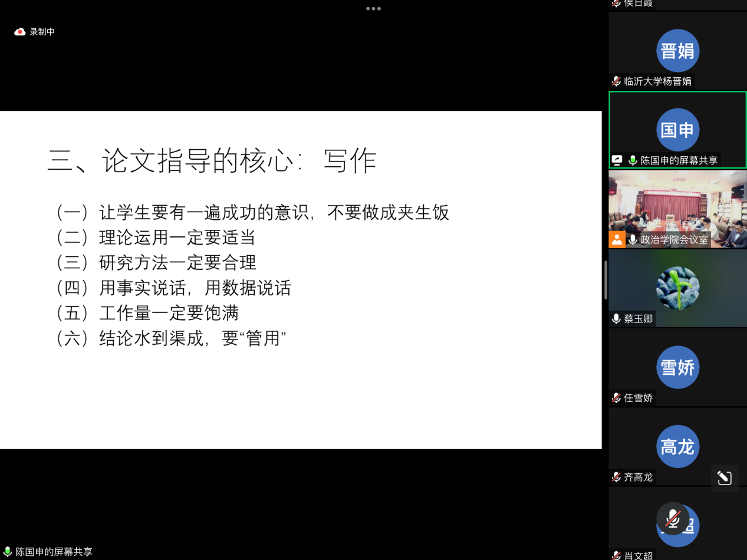Image resolution: width=747 pixels, height=560 pixels.
Task: Click the microphone icon beside 蔡玉卿
Action: click(616, 319)
